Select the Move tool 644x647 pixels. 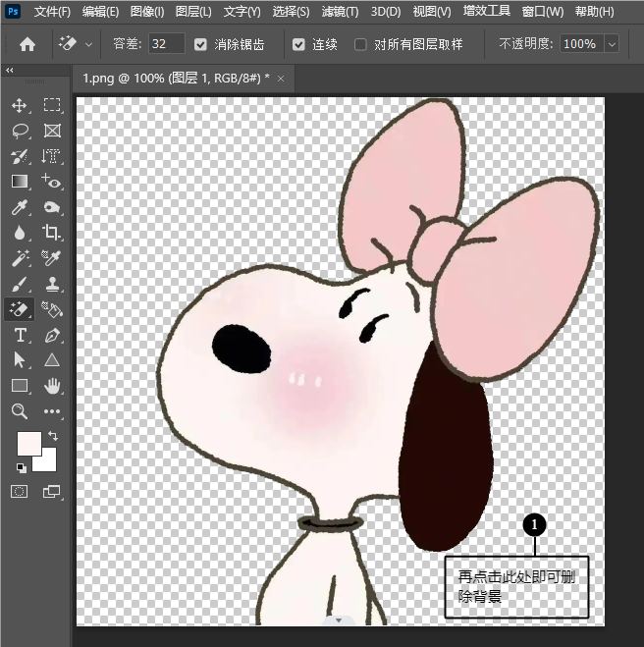19,106
